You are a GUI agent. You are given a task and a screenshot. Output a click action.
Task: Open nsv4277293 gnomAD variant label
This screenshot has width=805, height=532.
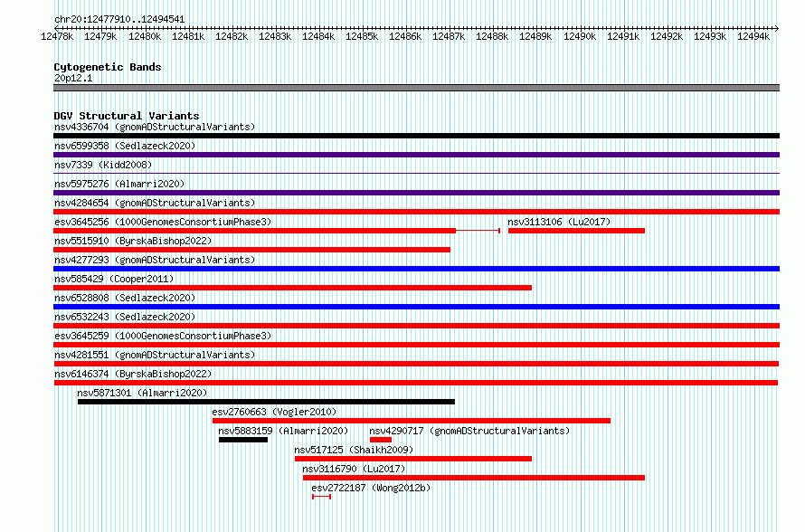click(155, 260)
